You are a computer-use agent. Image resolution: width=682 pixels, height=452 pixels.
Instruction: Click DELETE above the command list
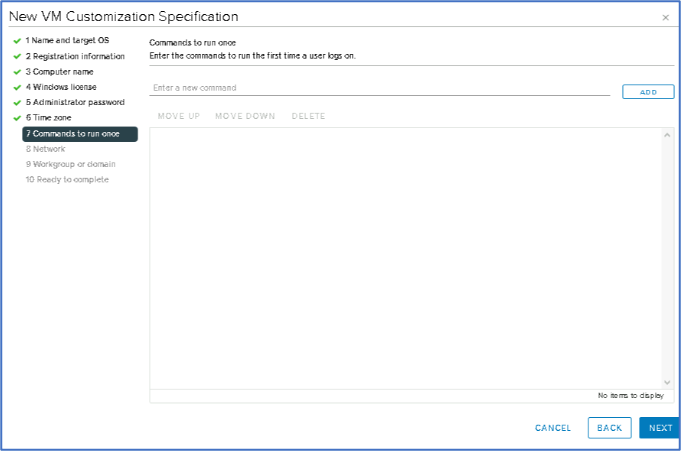coord(308,116)
